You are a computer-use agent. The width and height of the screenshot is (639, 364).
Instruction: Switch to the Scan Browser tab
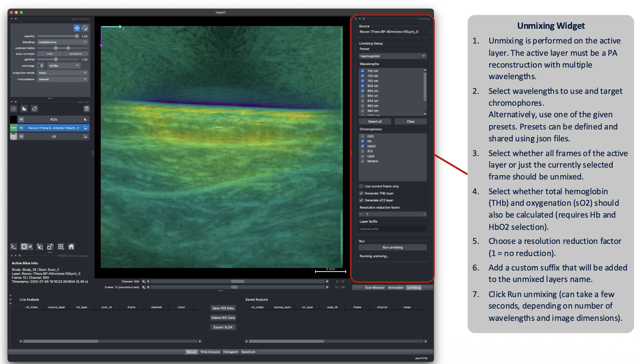click(375, 288)
